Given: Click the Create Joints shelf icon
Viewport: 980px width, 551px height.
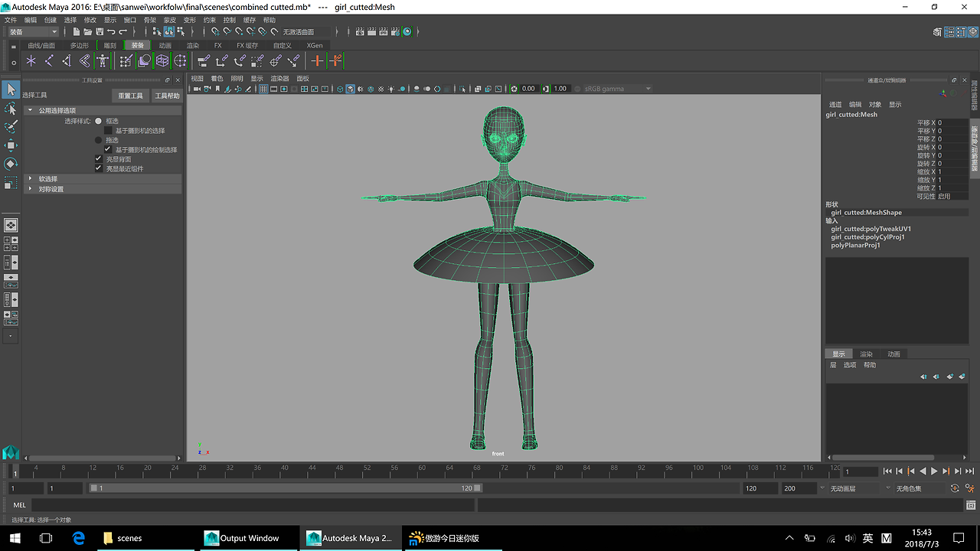Looking at the screenshot, I should (49, 60).
